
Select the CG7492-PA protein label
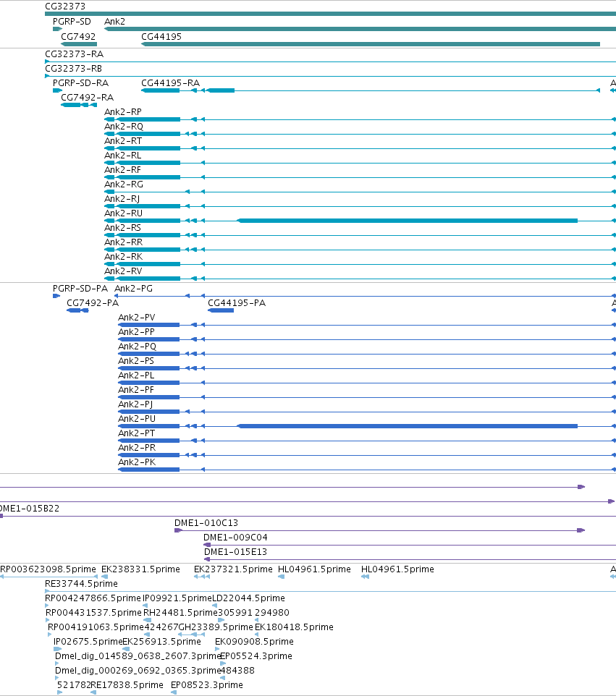(93, 302)
